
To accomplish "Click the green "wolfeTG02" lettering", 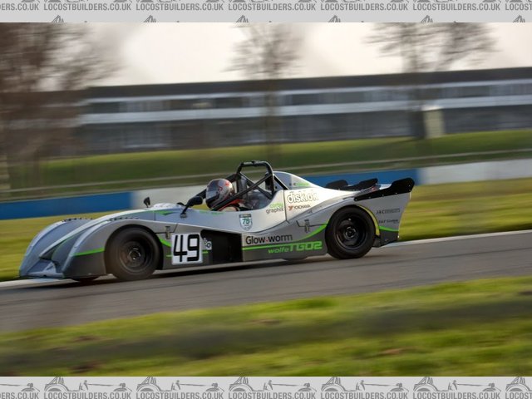I will click(x=295, y=248).
